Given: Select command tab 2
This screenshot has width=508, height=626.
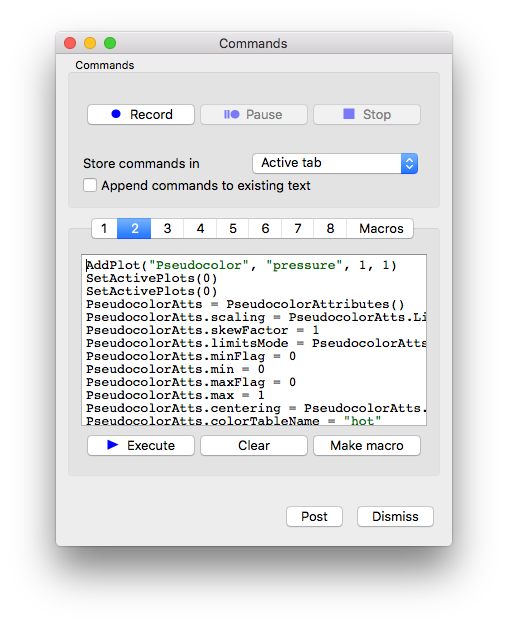Looking at the screenshot, I should point(134,228).
